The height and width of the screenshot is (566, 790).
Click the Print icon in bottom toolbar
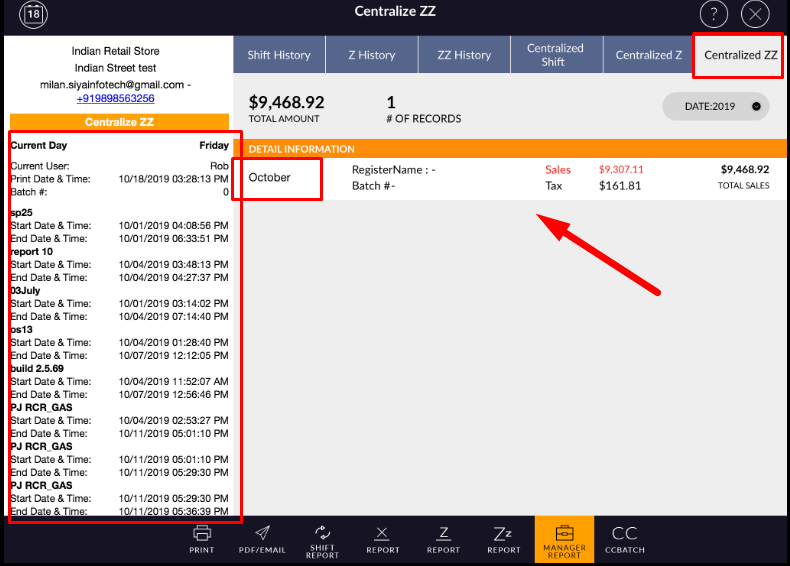click(x=202, y=539)
